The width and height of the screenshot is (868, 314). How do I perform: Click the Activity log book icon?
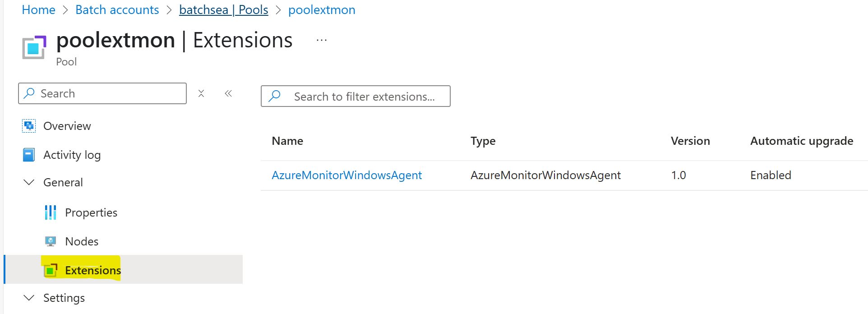(29, 155)
